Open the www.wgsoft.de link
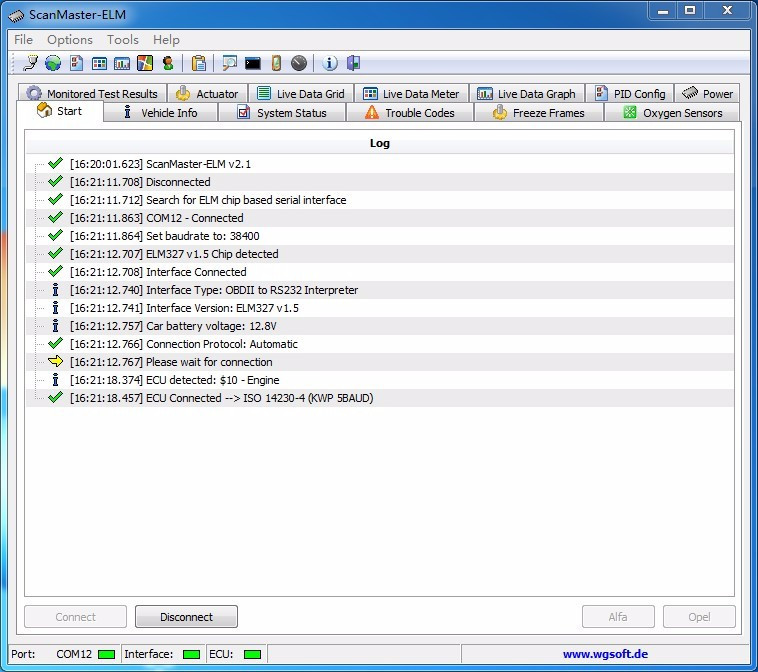This screenshot has height=672, width=758. pyautogui.click(x=605, y=654)
